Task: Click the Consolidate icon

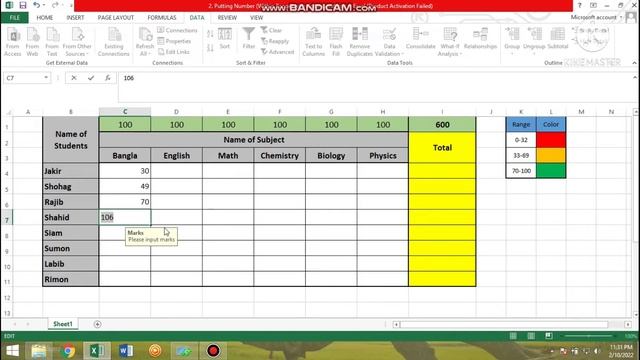Action: coord(420,39)
